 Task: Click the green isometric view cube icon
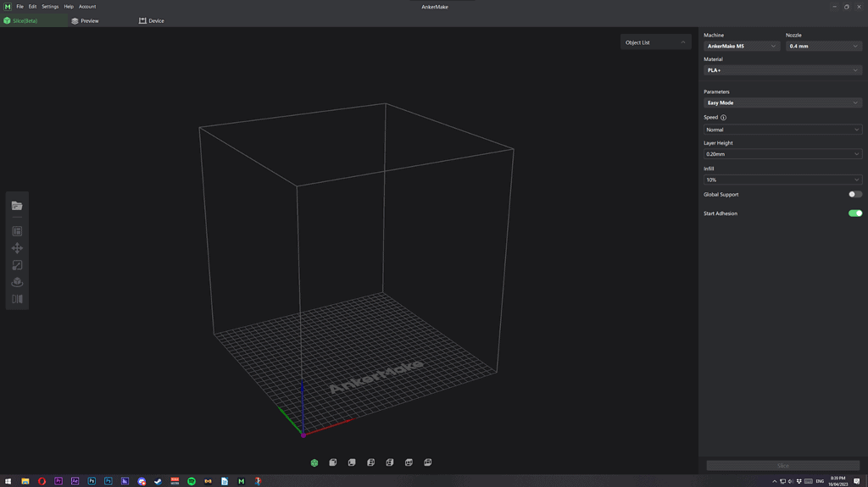click(x=314, y=462)
